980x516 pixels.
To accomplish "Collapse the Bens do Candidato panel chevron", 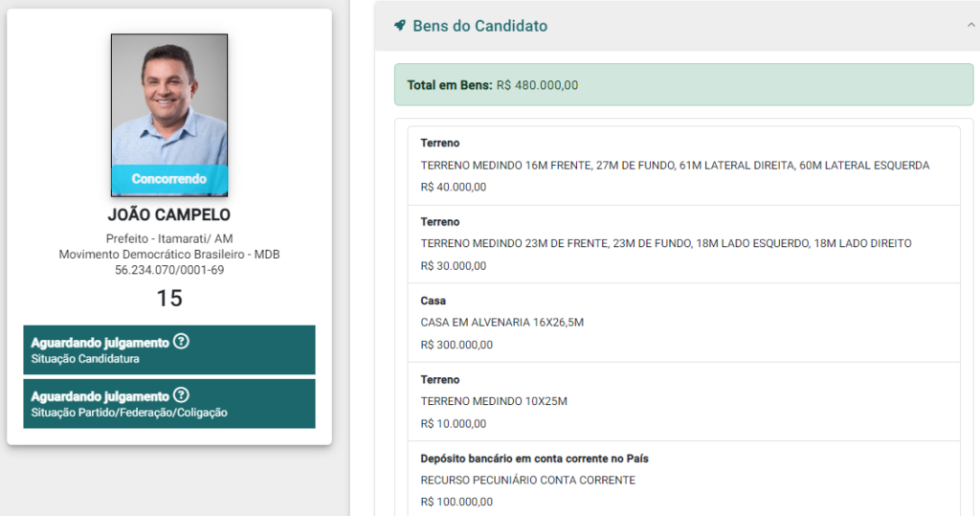I will 970,25.
